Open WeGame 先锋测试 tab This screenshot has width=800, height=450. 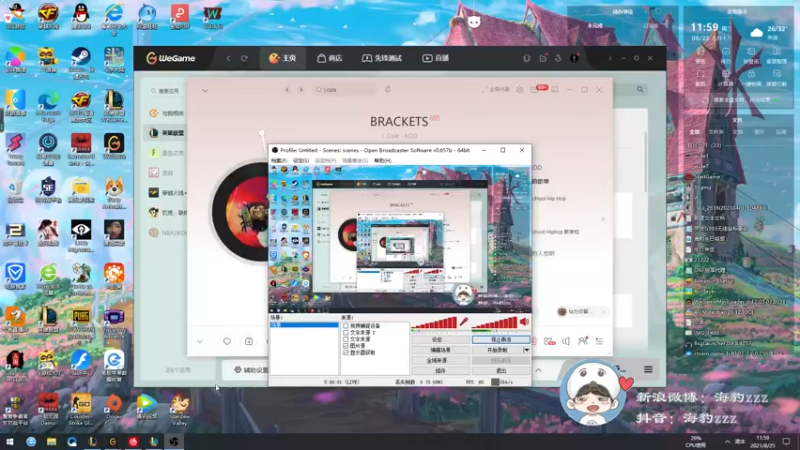[382, 58]
